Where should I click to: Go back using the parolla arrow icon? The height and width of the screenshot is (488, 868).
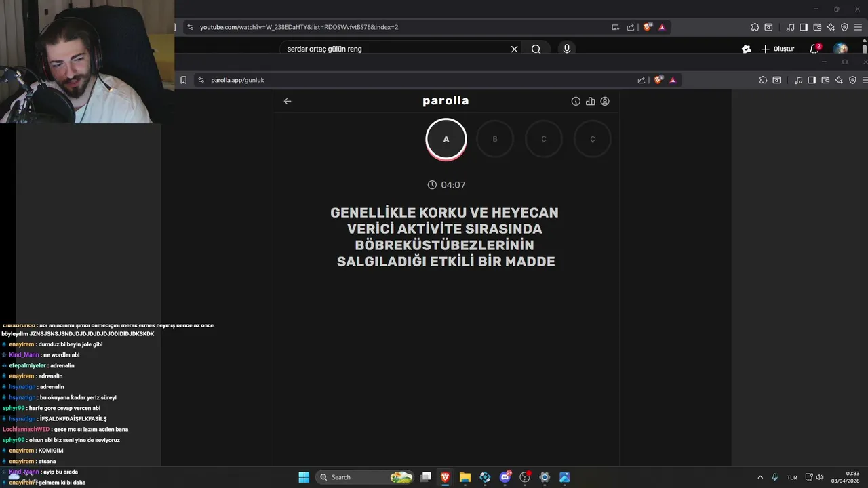tap(288, 101)
